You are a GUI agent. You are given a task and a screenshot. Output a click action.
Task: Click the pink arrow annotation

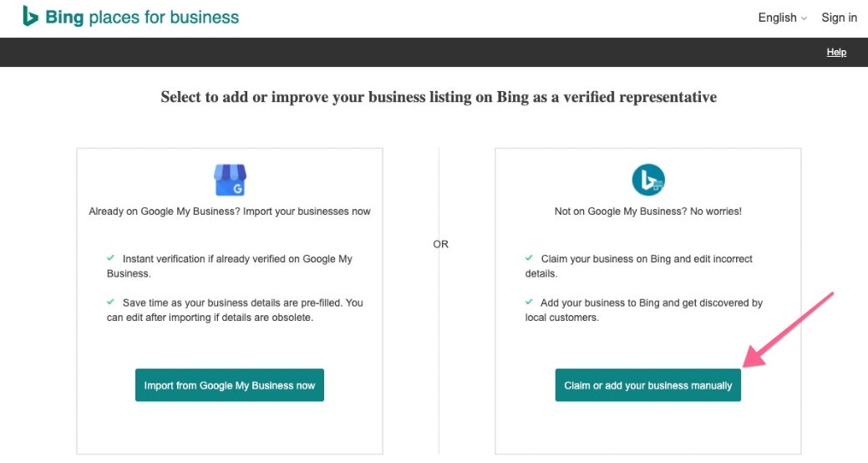coord(794,328)
